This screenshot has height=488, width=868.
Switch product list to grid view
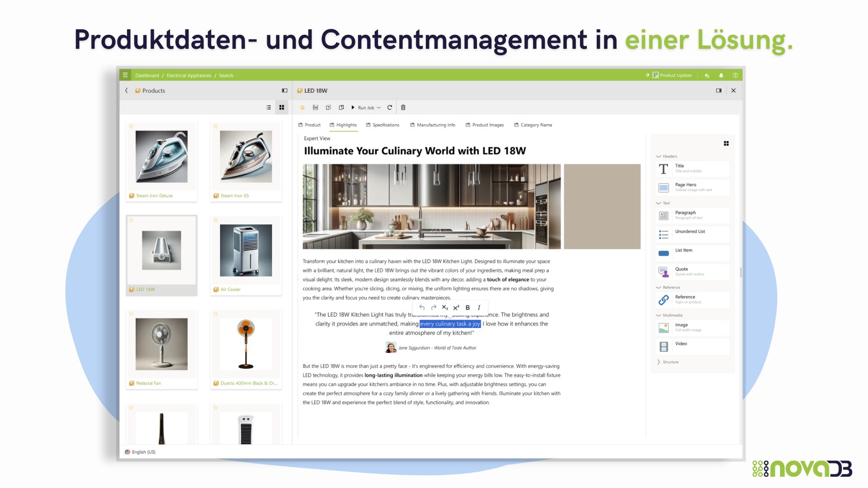click(x=282, y=108)
